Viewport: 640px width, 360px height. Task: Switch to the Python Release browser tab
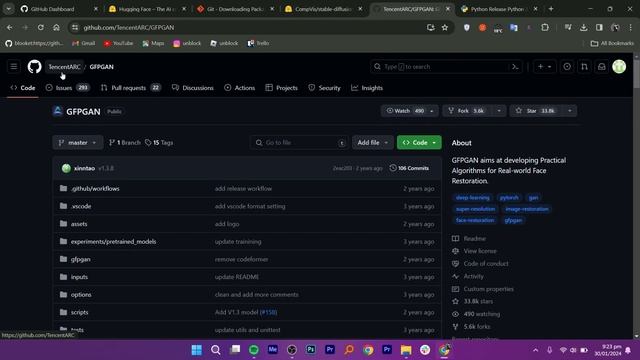(499, 9)
